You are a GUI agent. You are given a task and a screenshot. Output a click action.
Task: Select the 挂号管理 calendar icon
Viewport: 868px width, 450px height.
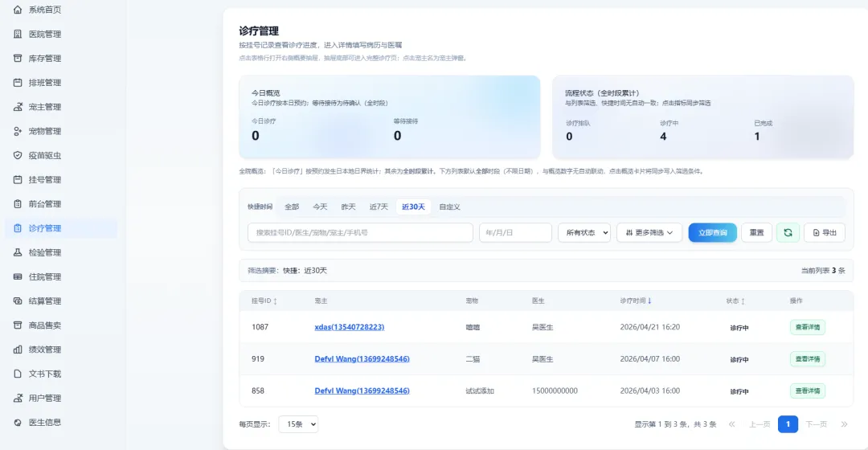[18, 179]
